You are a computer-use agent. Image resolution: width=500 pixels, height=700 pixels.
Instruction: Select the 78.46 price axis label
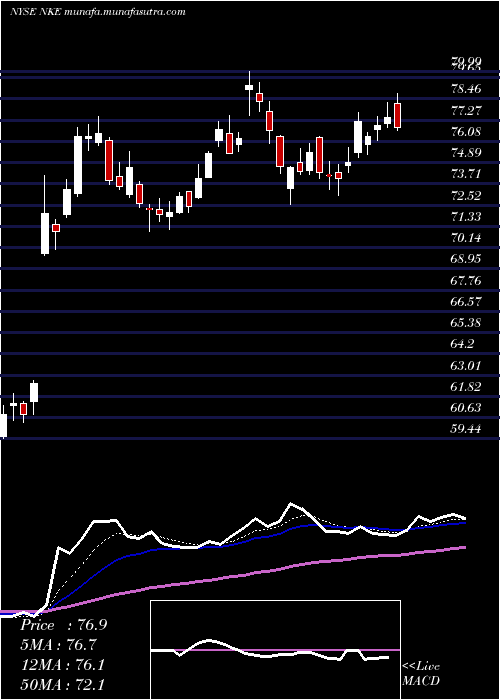[467, 89]
